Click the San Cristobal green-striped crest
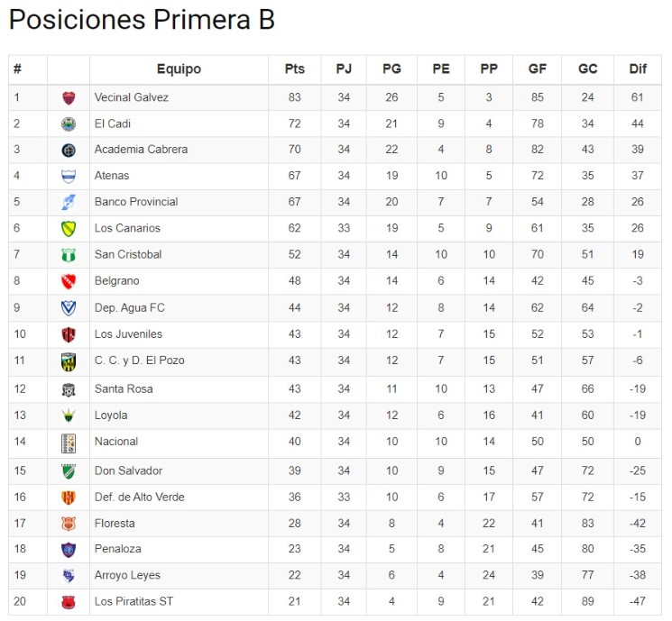The height and width of the screenshot is (621, 672). pyautogui.click(x=69, y=255)
